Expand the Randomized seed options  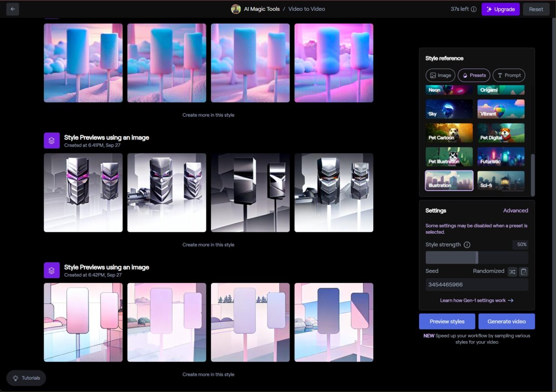[x=488, y=271]
